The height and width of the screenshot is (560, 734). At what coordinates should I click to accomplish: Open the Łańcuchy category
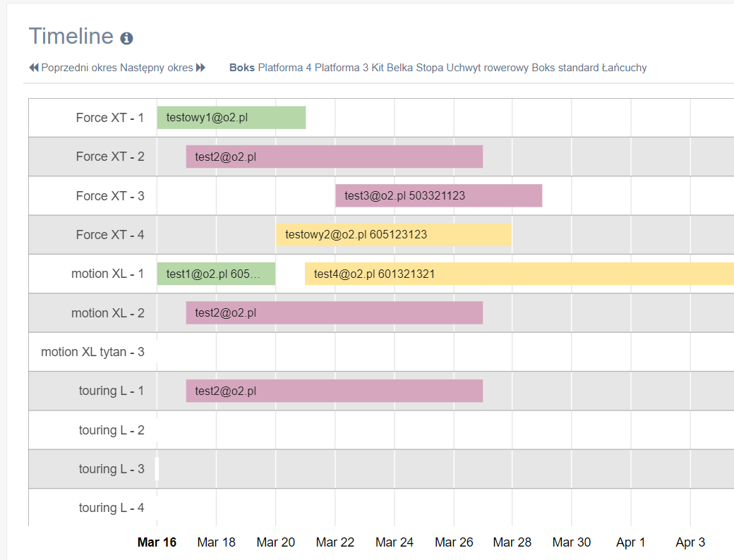point(624,68)
